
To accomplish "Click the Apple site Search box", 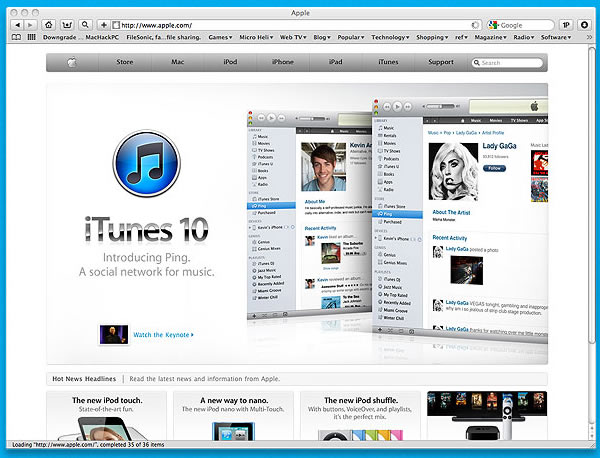I will [507, 63].
